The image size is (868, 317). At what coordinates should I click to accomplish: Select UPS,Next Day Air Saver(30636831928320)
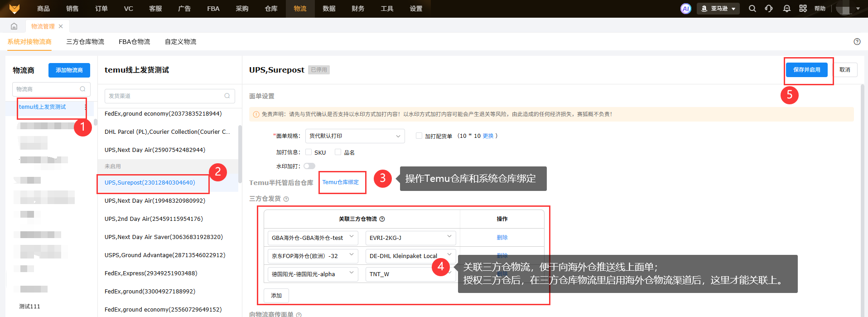pos(164,237)
